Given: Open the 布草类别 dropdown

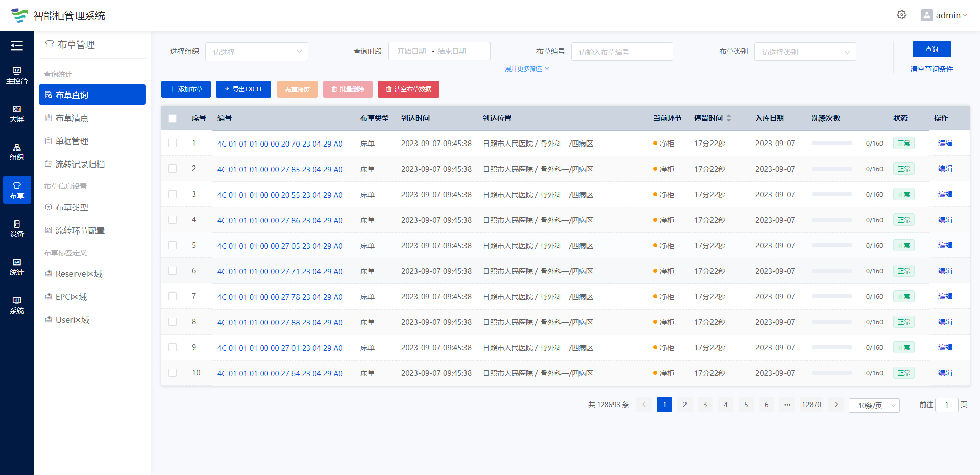Looking at the screenshot, I should (805, 52).
